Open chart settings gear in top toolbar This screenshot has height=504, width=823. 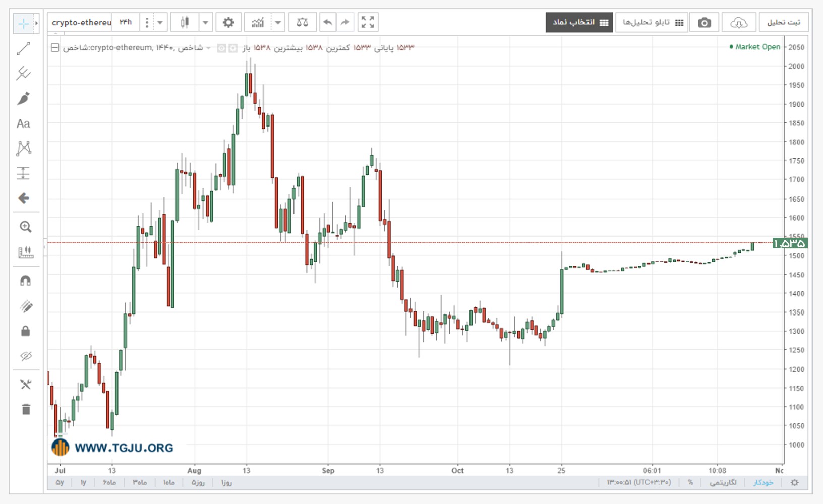click(x=228, y=22)
